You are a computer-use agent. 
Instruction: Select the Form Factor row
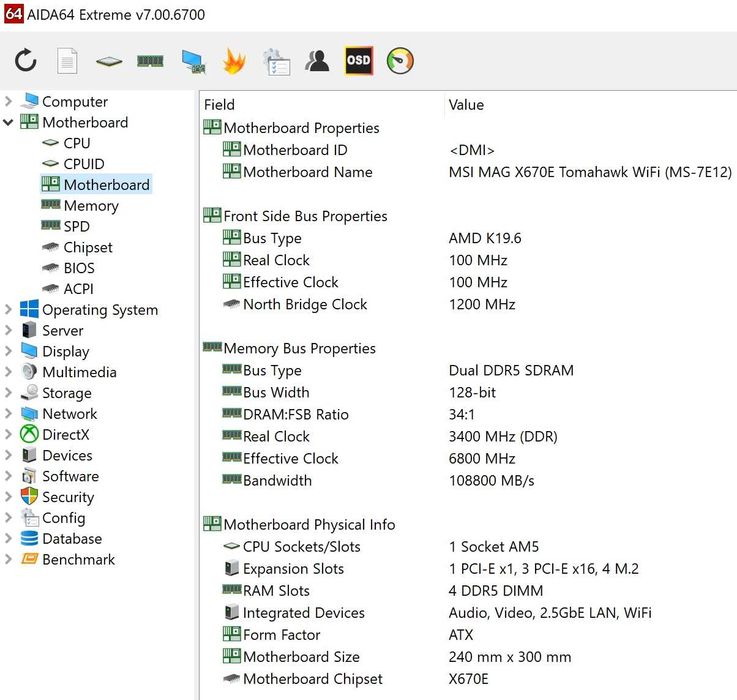pyautogui.click(x=348, y=634)
